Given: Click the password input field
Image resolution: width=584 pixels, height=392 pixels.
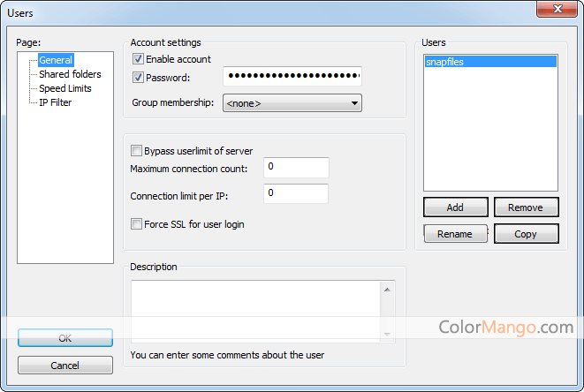Looking at the screenshot, I should coord(292,78).
